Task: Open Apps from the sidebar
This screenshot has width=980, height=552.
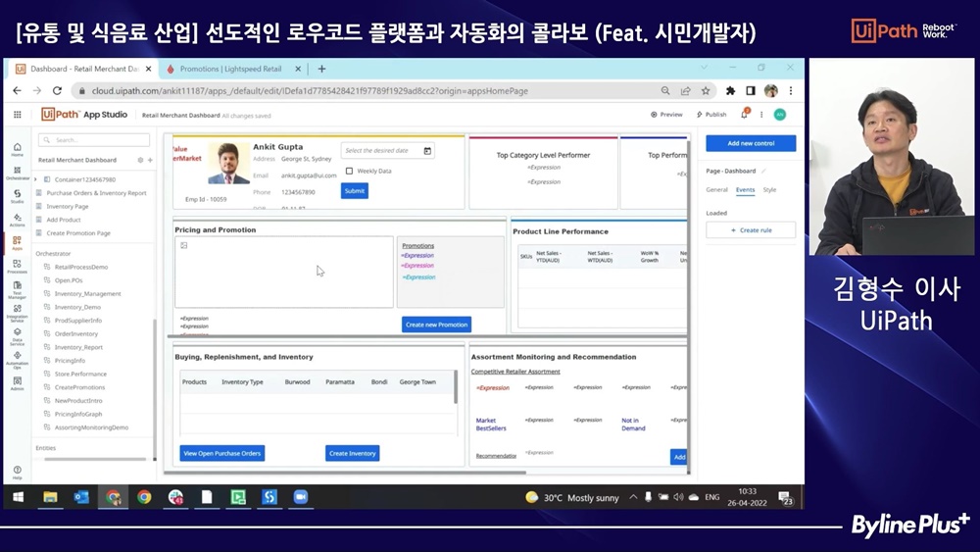Action: click(18, 242)
